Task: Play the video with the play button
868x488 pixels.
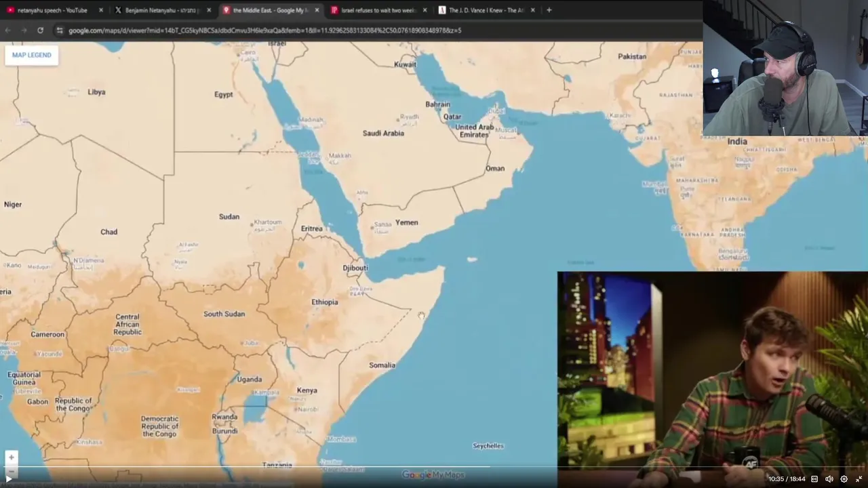Action: pos(9,479)
